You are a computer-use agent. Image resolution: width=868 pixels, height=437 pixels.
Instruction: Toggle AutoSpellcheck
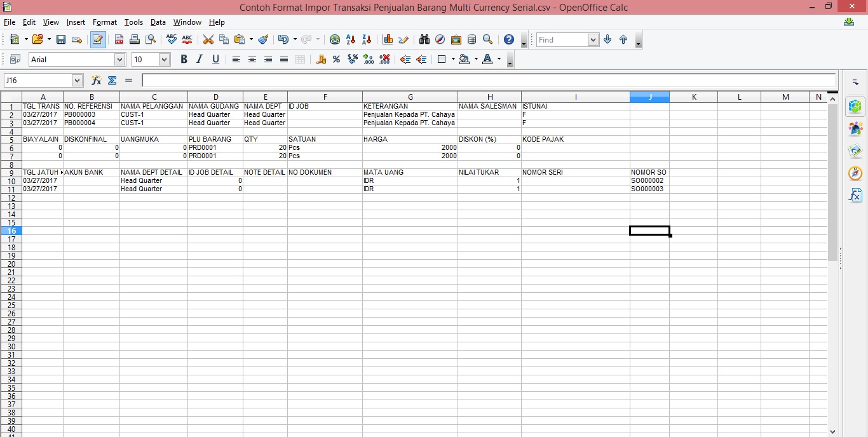coord(187,39)
